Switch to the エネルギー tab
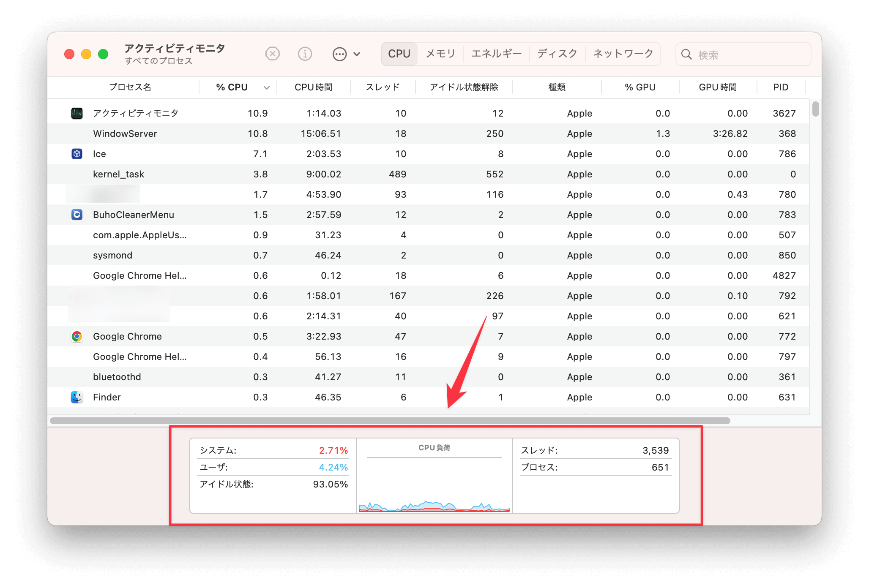Viewport: 869px width, 588px height. [497, 54]
